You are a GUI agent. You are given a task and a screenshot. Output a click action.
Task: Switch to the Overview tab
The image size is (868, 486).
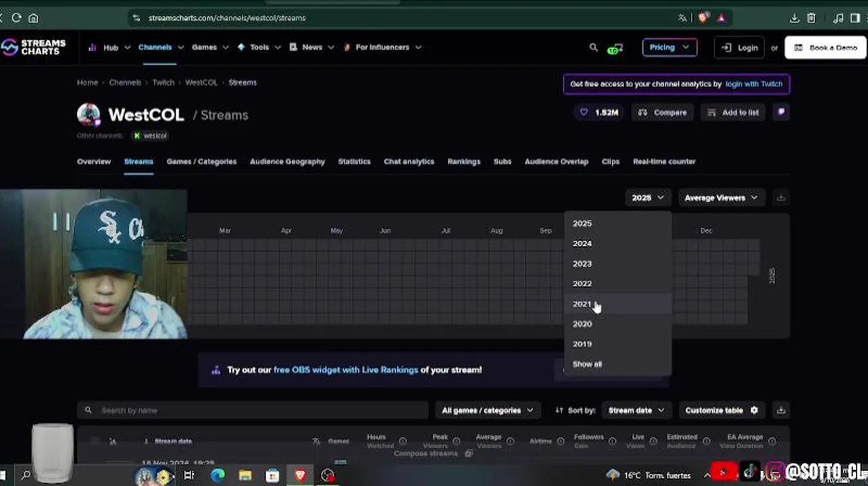click(94, 161)
